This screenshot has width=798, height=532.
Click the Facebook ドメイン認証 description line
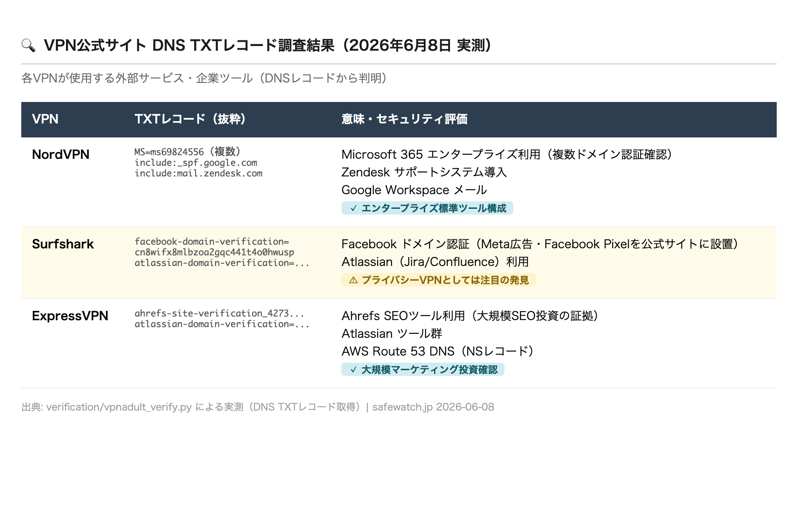pyautogui.click(x=540, y=244)
